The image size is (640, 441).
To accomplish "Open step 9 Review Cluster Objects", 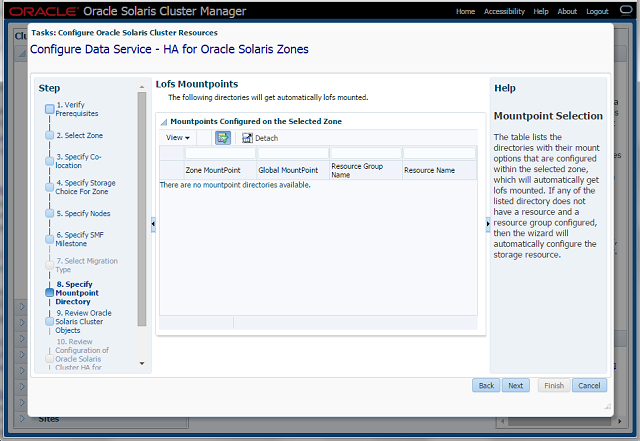I will [83, 321].
